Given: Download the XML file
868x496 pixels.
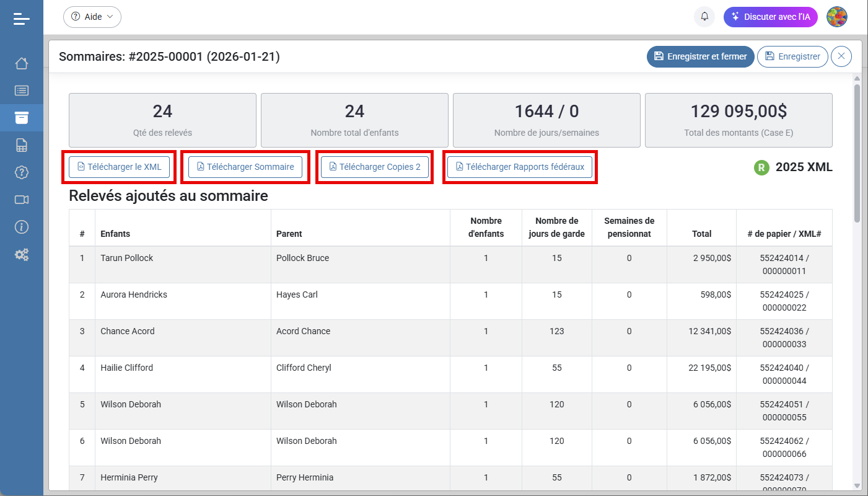Looking at the screenshot, I should tap(119, 167).
